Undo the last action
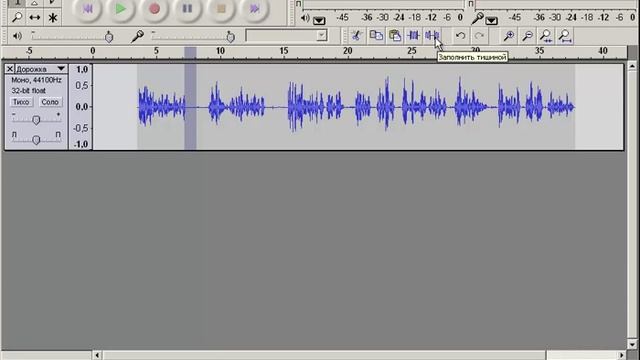Screen dimensions: 640x360 (460, 36)
